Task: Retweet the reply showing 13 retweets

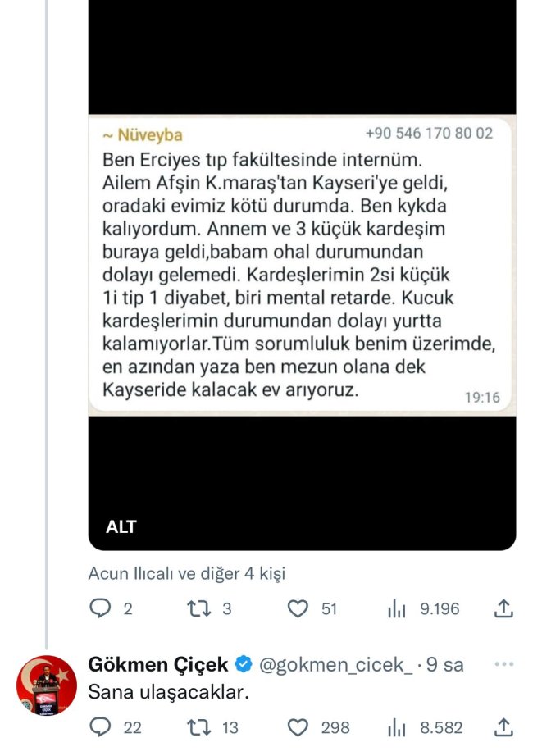Action: tap(198, 727)
